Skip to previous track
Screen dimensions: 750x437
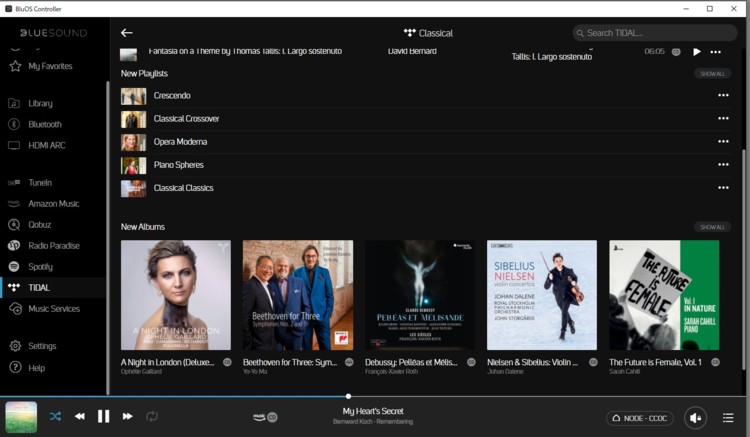click(x=79, y=416)
